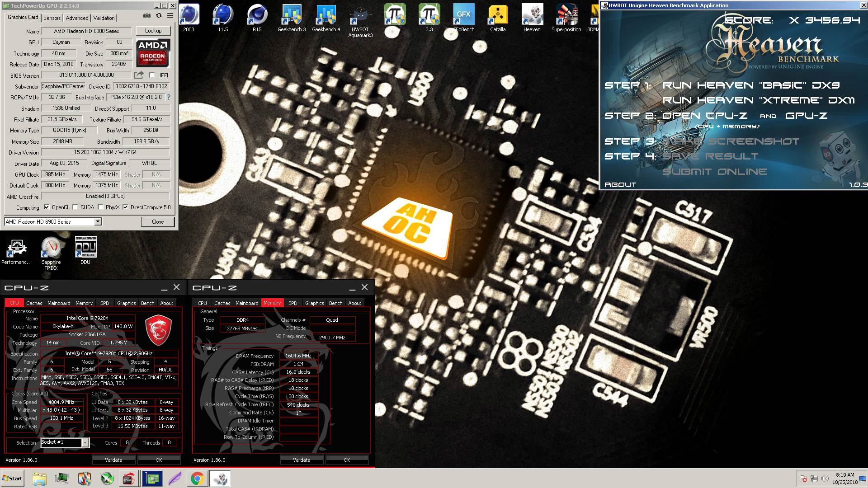Viewport: 868px width, 488px height.
Task: Click the GPU Clock value 985 MHz
Action: (55, 174)
